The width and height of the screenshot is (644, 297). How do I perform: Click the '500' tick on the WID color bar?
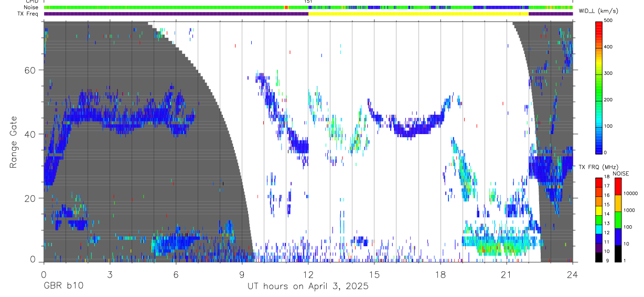coord(609,21)
